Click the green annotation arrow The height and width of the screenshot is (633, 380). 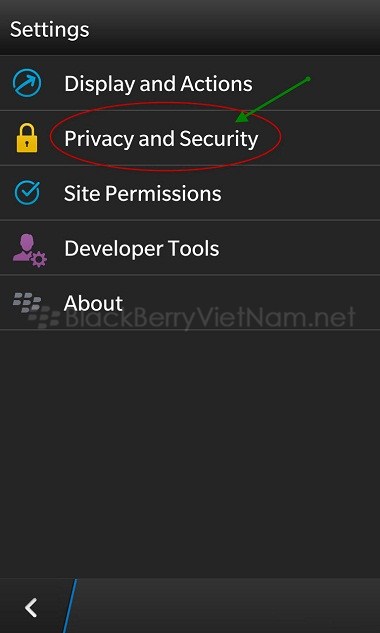point(273,99)
